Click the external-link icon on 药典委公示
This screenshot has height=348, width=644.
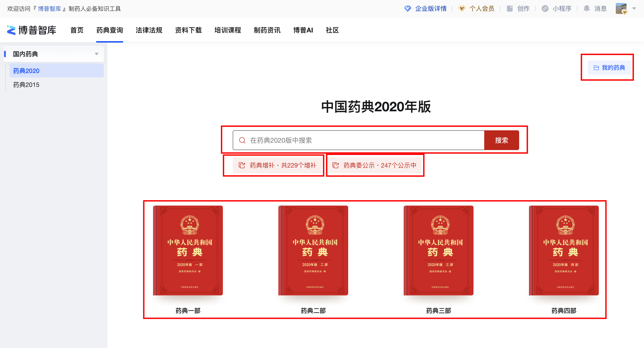(x=335, y=165)
